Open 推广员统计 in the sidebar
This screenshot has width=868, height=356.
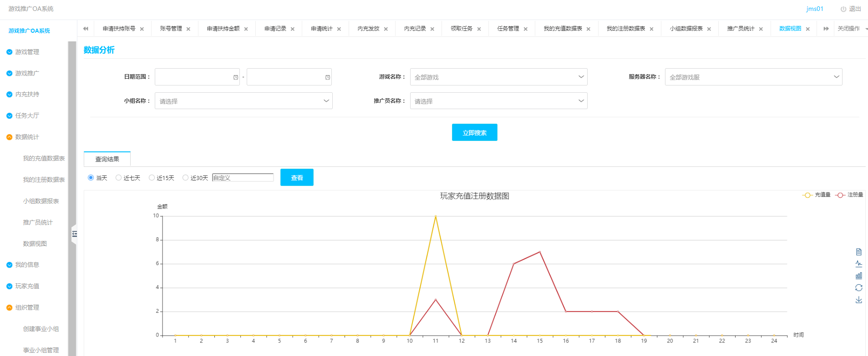pyautogui.click(x=38, y=222)
